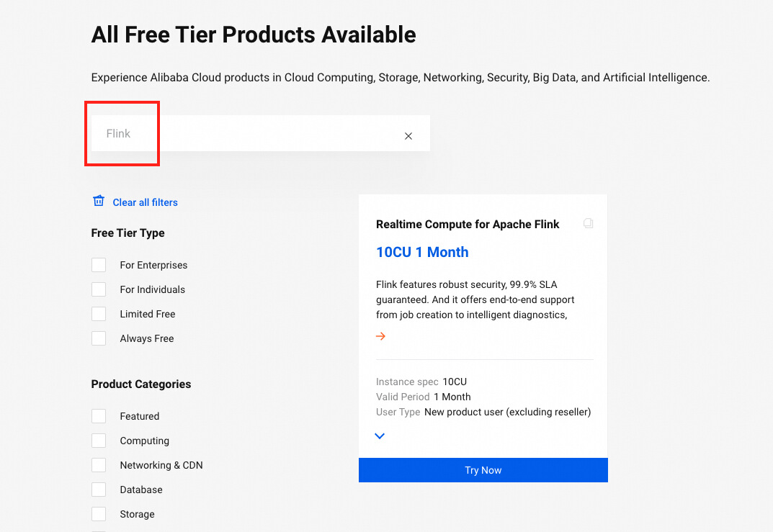Image resolution: width=773 pixels, height=532 pixels.
Task: Check the Database category checkbox
Action: [99, 490]
